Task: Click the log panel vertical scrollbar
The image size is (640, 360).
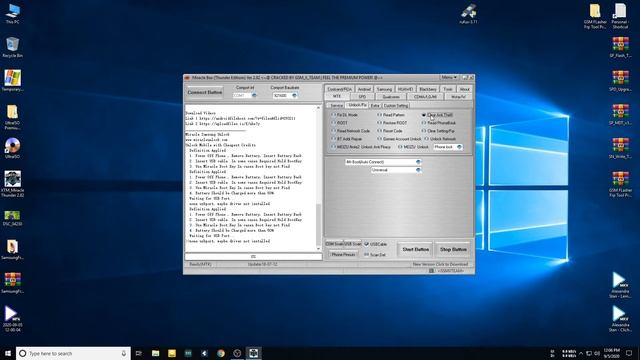Action: pos(319,178)
